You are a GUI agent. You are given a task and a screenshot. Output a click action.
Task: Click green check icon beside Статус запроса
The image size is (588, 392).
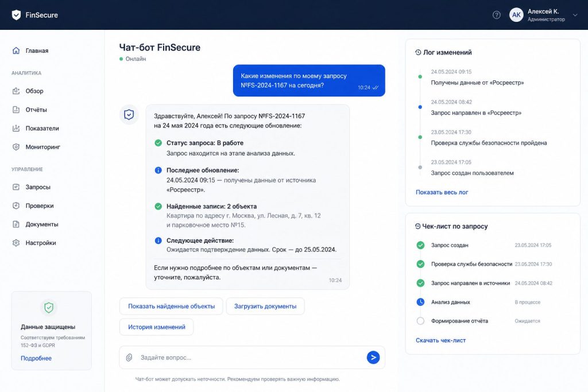tap(158, 143)
